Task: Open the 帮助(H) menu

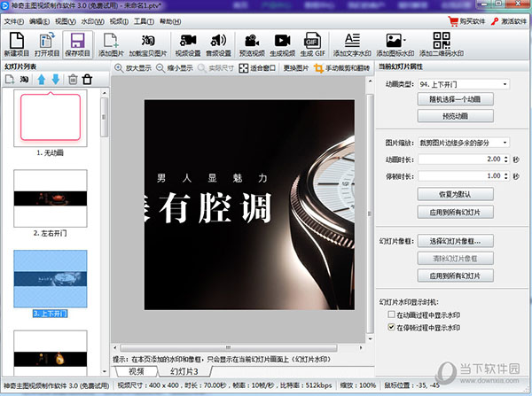Action: pyautogui.click(x=170, y=21)
